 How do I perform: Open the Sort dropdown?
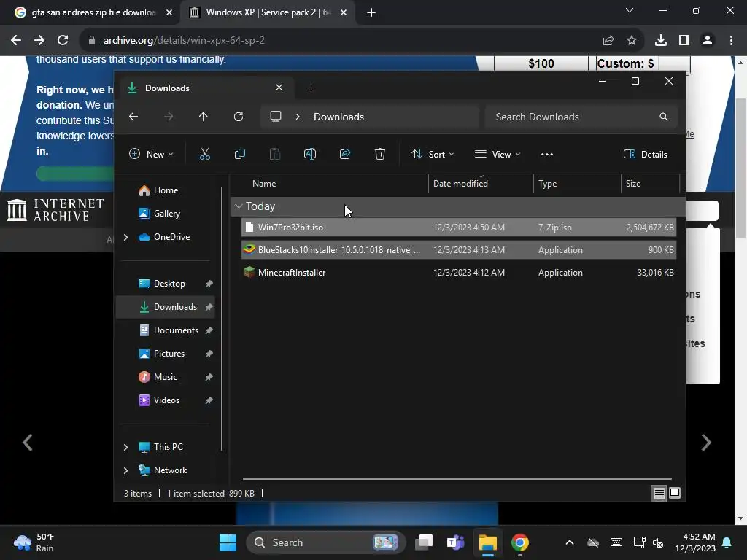[x=433, y=154]
